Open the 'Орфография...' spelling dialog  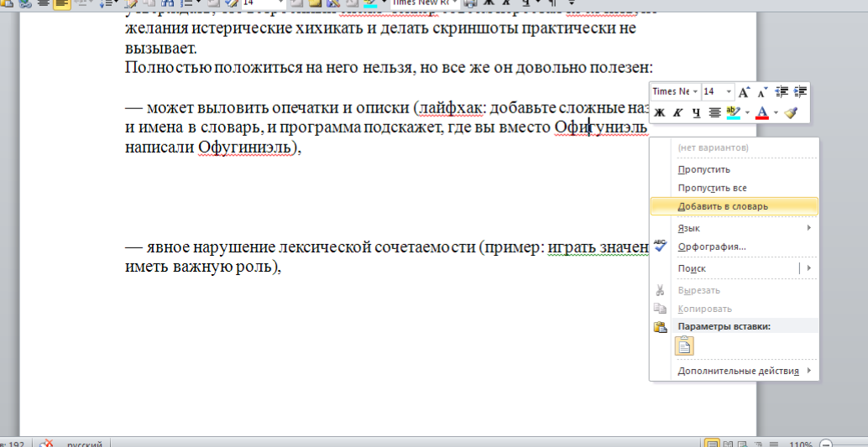click(x=712, y=247)
